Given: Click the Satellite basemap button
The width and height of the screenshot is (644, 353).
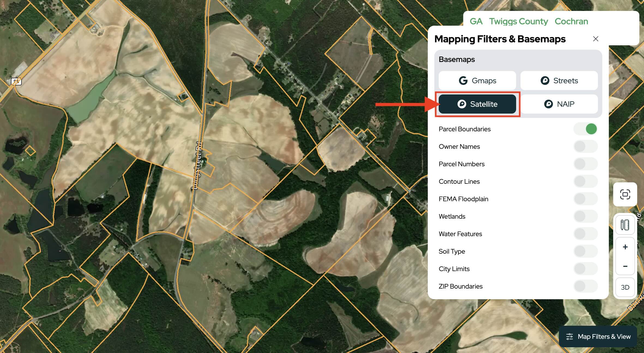Looking at the screenshot, I should (x=477, y=104).
